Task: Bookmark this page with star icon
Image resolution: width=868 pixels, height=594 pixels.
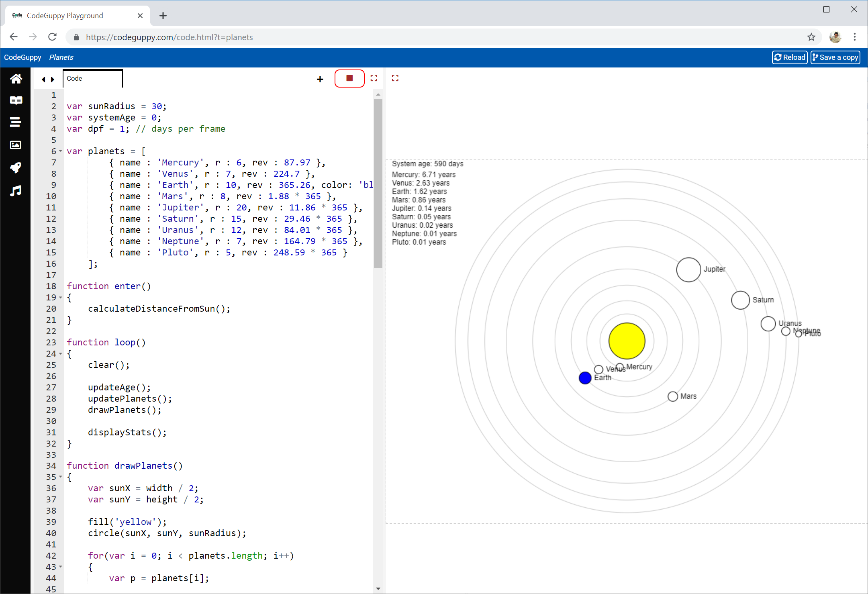Action: [x=811, y=37]
